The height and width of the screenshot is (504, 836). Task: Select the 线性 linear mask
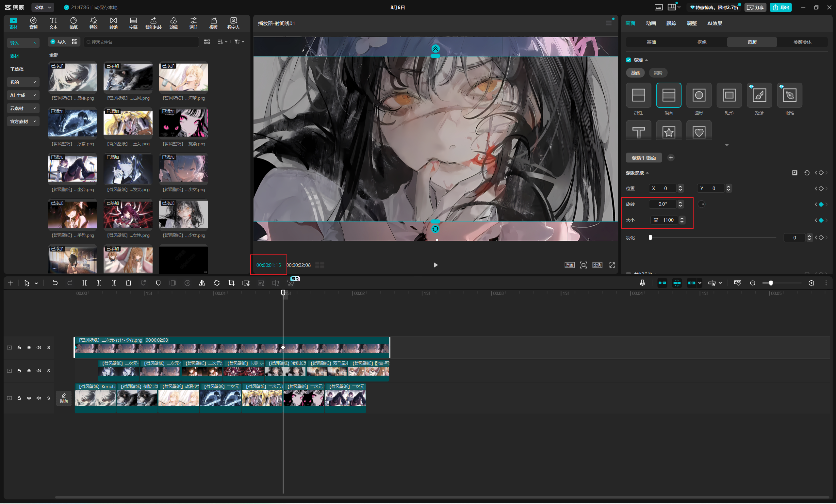coord(638,95)
